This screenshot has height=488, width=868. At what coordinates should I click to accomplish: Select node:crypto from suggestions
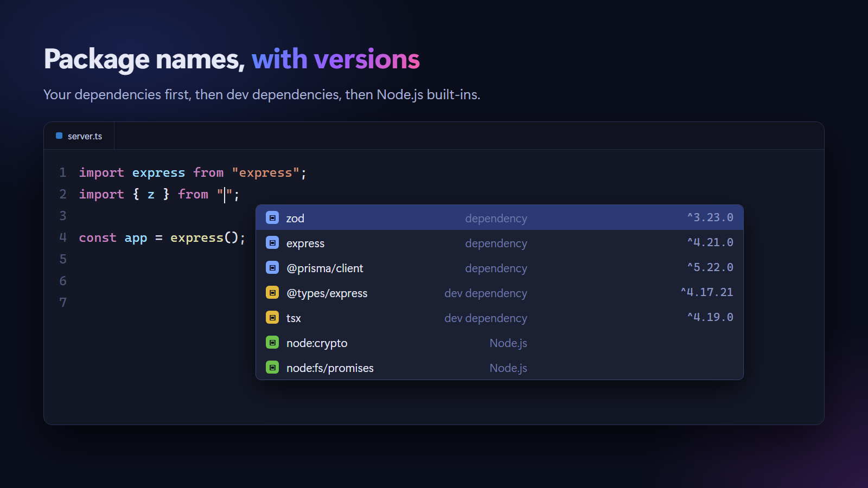500,343
